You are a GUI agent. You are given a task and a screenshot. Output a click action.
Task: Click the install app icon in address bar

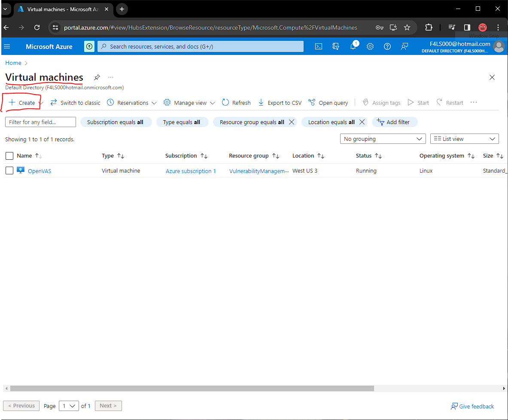(393, 27)
